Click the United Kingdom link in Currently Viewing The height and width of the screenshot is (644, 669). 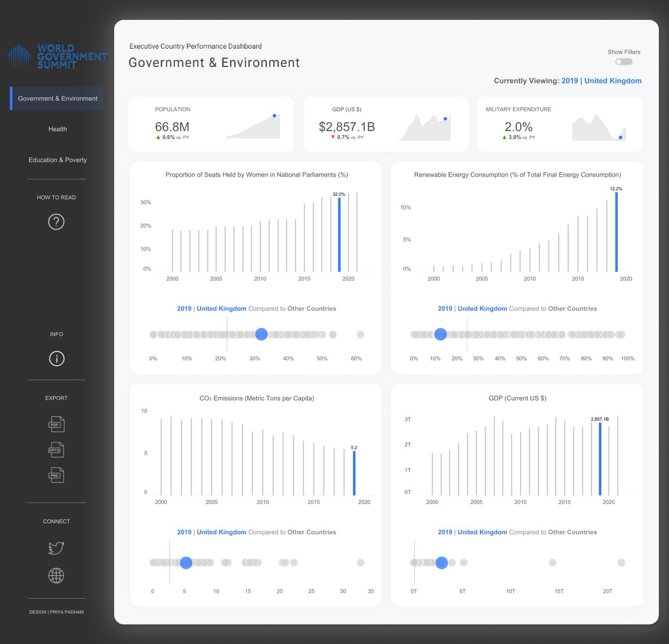coord(613,81)
